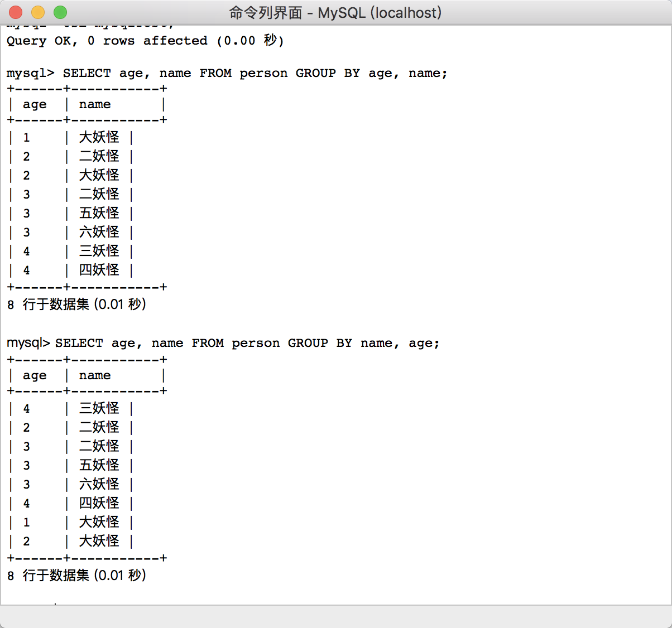The height and width of the screenshot is (628, 672).
Task: Click 四妖怪 in the second result table
Action: (x=99, y=503)
